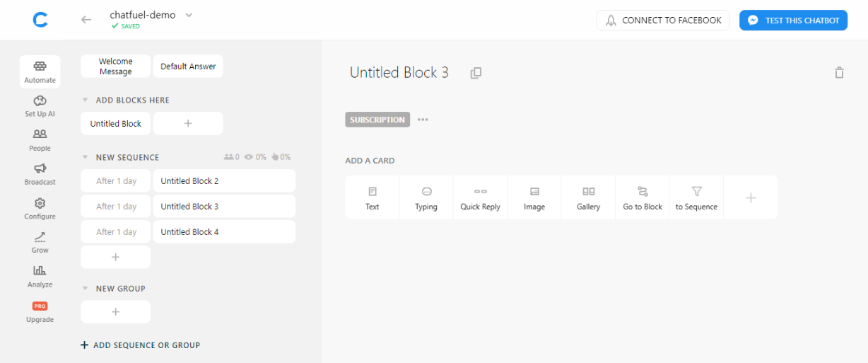The image size is (868, 363).
Task: Collapse the NEW GROUP section
Action: tap(86, 289)
